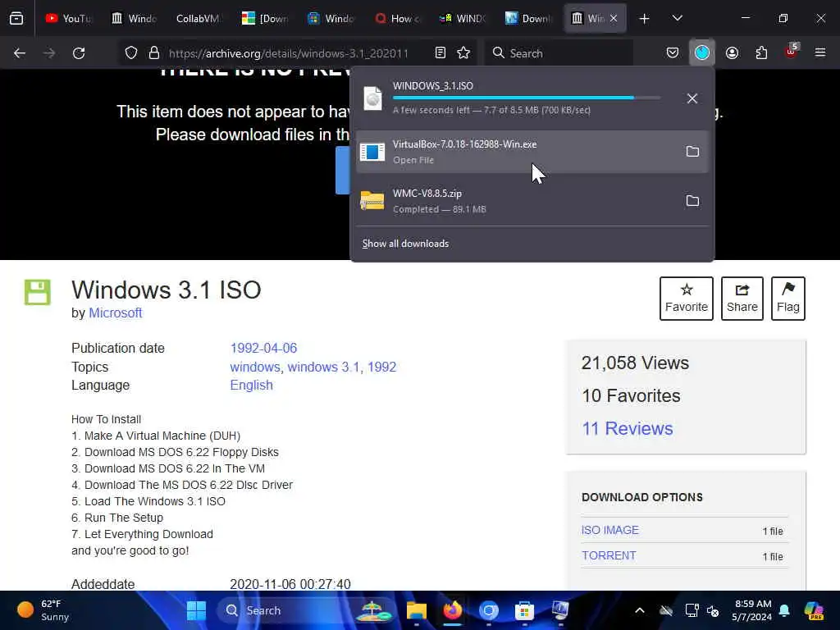Image resolution: width=840 pixels, height=630 pixels.
Task: Switch to the [Down tab with the Windows logo
Action: point(265,18)
